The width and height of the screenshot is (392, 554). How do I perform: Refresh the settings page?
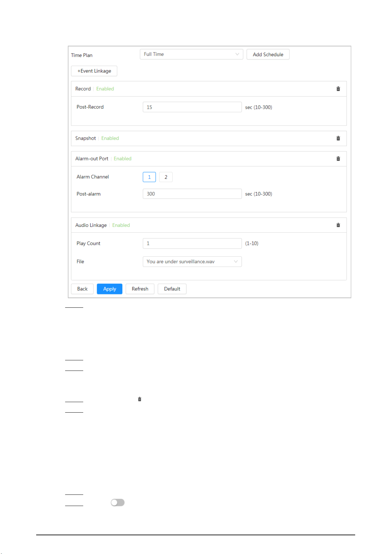(x=140, y=289)
